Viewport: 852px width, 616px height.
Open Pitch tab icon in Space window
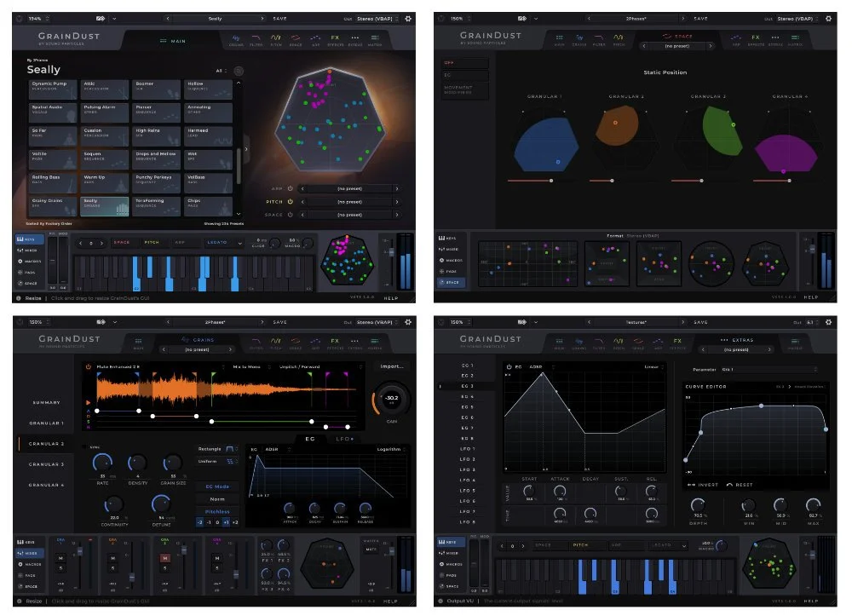pos(619,40)
